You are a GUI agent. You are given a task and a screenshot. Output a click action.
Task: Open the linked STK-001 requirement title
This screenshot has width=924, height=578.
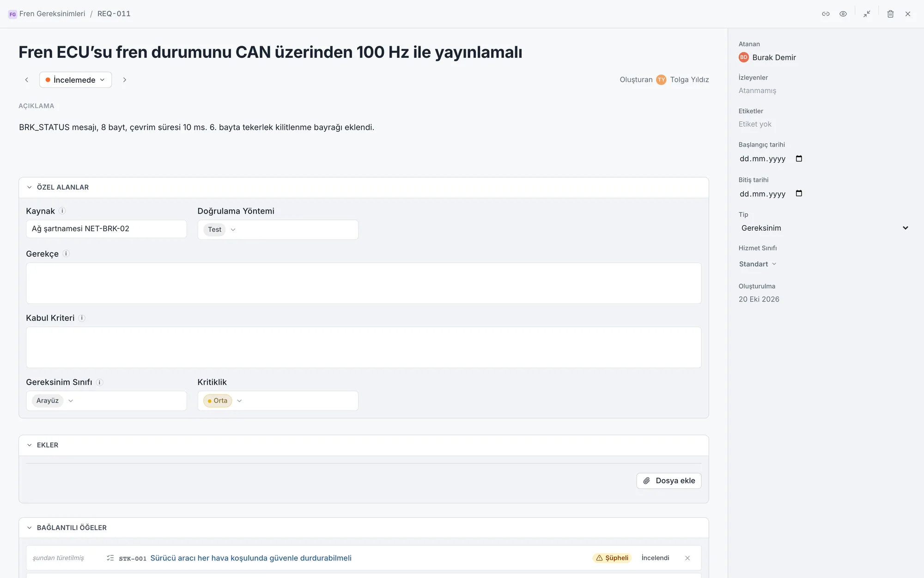(251, 558)
